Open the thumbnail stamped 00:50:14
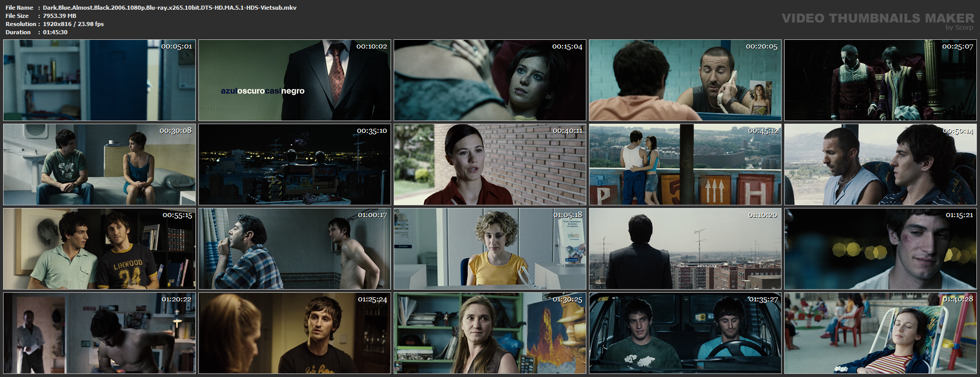 880,164
